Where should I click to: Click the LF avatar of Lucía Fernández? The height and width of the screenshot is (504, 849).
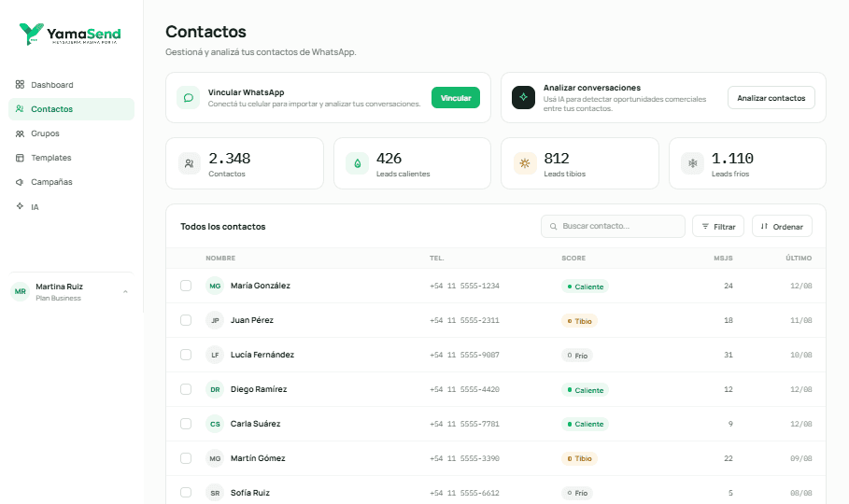(215, 355)
